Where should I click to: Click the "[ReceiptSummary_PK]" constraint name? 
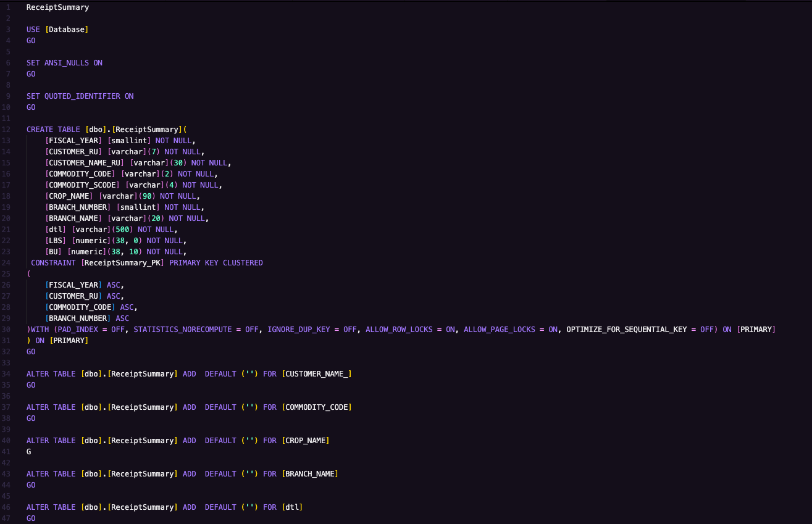click(x=122, y=263)
